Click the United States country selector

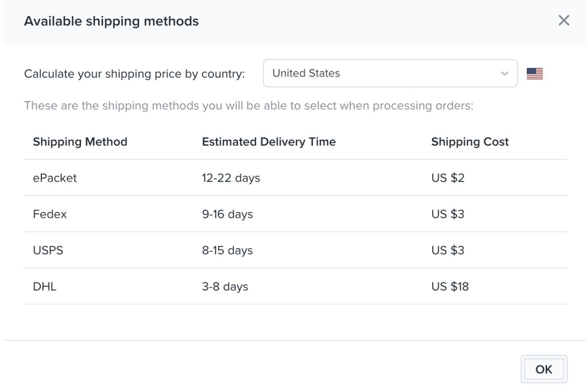tap(390, 73)
